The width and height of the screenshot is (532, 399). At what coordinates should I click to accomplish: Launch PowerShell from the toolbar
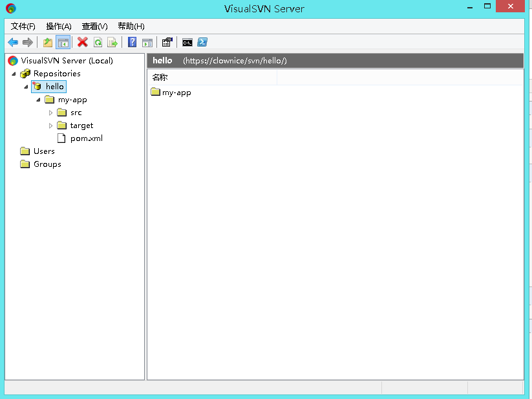pos(202,42)
